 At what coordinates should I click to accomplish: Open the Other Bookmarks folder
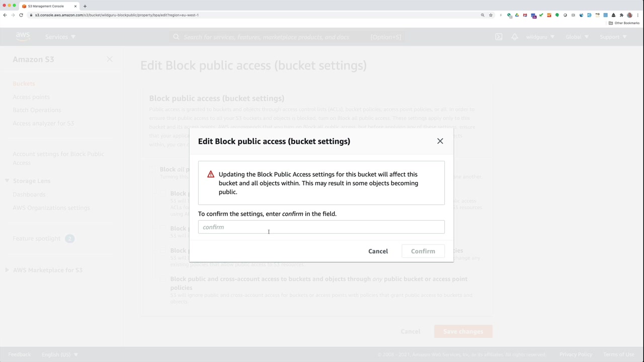[x=624, y=23]
